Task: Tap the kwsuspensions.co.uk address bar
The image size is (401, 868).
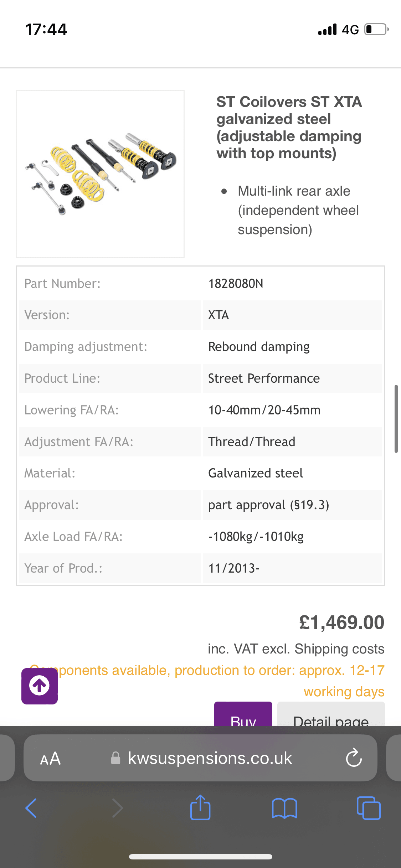Action: (210, 758)
